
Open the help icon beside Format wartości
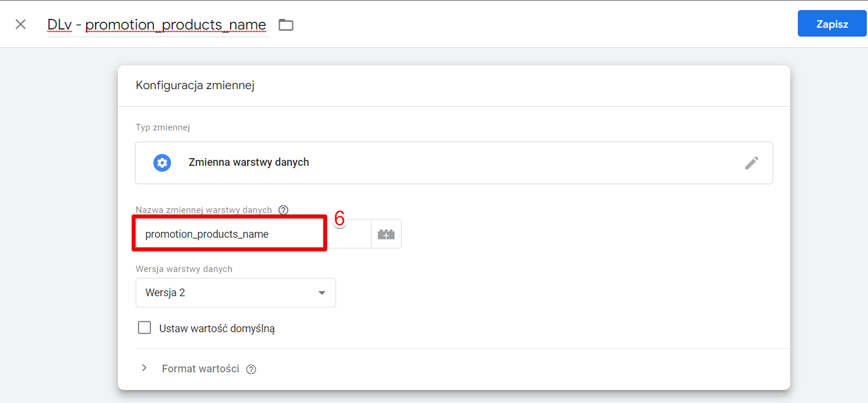click(251, 369)
